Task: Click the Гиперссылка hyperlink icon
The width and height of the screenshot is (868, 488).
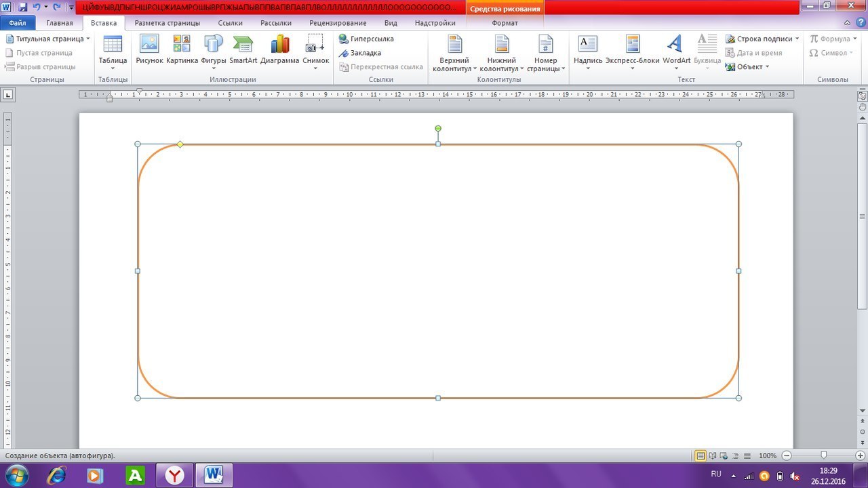Action: coord(366,39)
